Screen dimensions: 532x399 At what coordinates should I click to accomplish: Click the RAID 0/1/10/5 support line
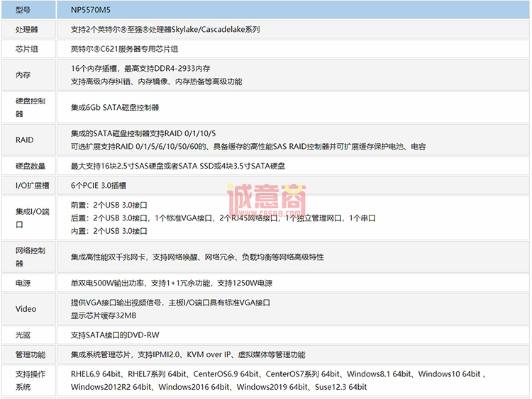pos(143,133)
